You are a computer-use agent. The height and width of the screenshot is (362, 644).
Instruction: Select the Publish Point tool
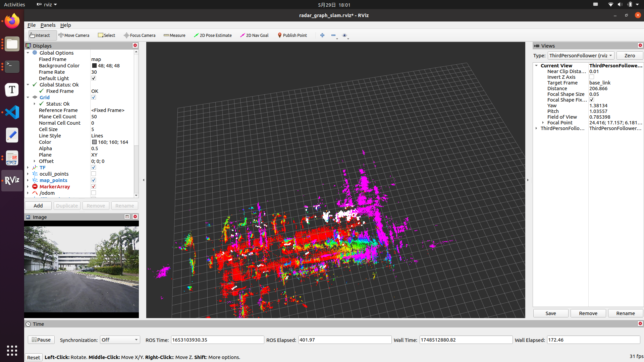tap(292, 35)
